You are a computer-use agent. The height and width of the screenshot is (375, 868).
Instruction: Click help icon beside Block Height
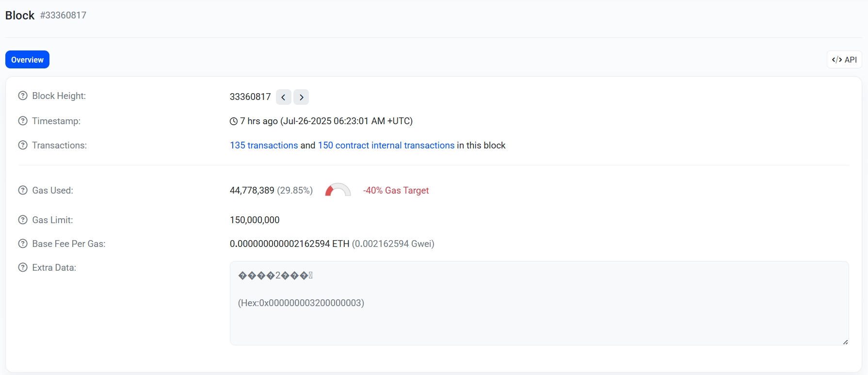pos(23,96)
